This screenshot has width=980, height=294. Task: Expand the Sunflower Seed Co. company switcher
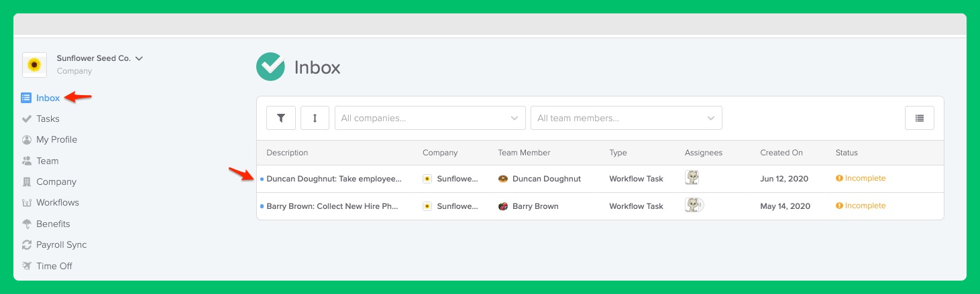pyautogui.click(x=139, y=58)
